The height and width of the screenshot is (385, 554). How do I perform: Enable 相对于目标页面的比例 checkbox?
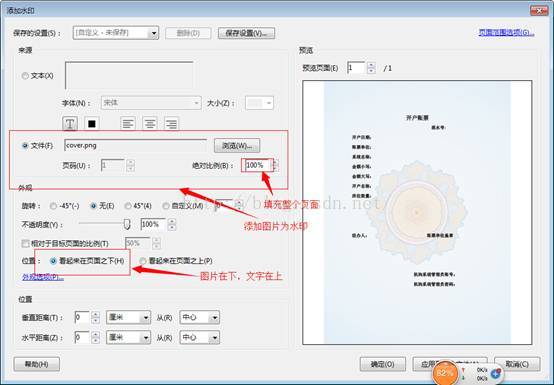coord(25,243)
